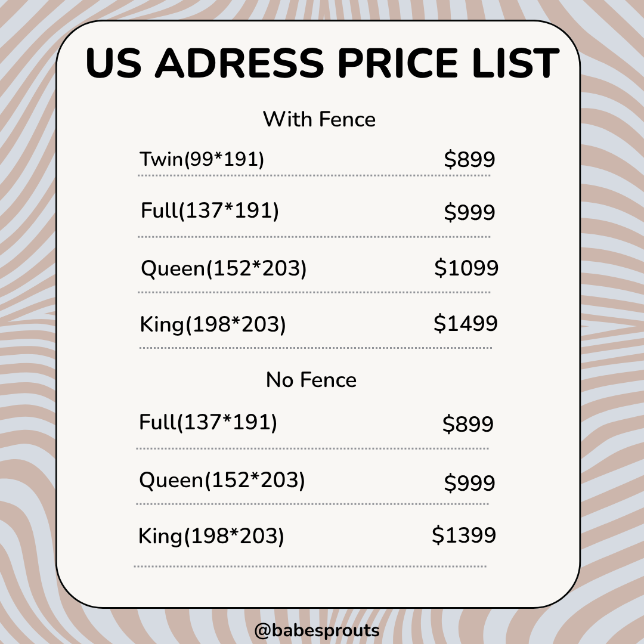The image size is (644, 644).
Task: Select the "With Fence" section heading
Action: click(319, 119)
